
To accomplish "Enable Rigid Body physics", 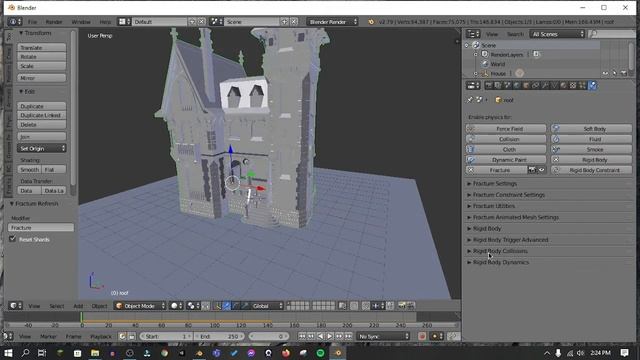I will point(591,160).
